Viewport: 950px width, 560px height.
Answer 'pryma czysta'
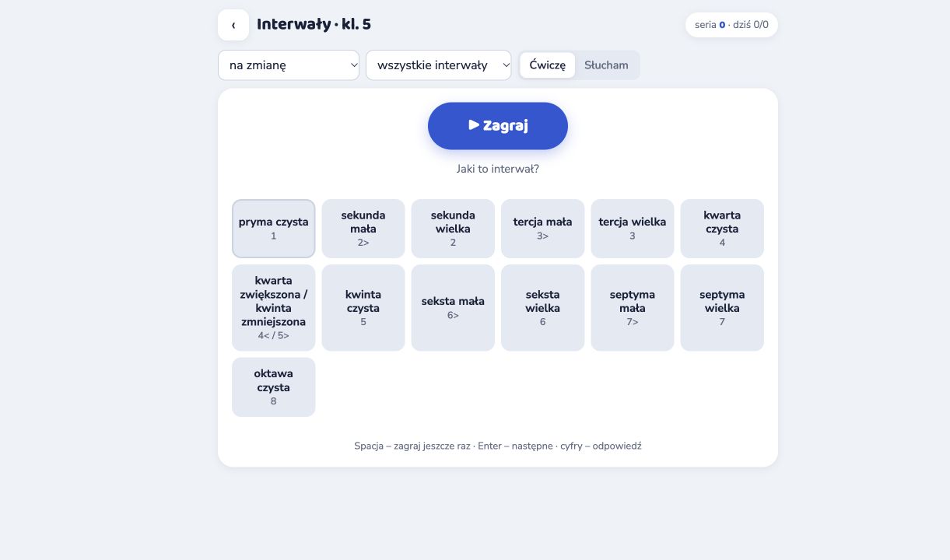(x=274, y=229)
